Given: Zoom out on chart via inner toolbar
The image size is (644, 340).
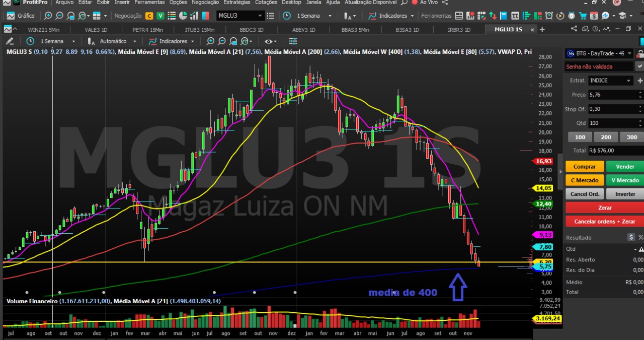Looking at the screenshot, I should (x=222, y=41).
